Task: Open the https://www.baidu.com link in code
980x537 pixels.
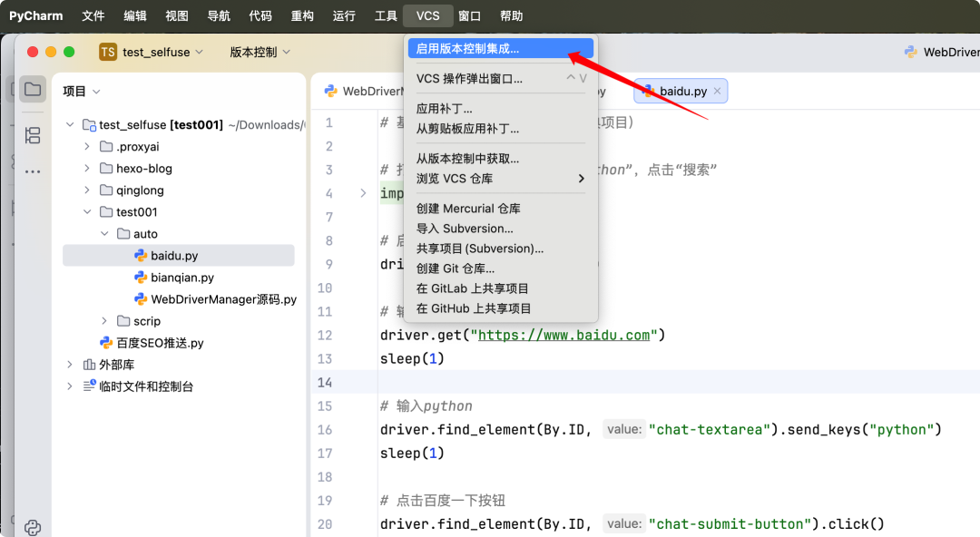Action: coord(563,335)
